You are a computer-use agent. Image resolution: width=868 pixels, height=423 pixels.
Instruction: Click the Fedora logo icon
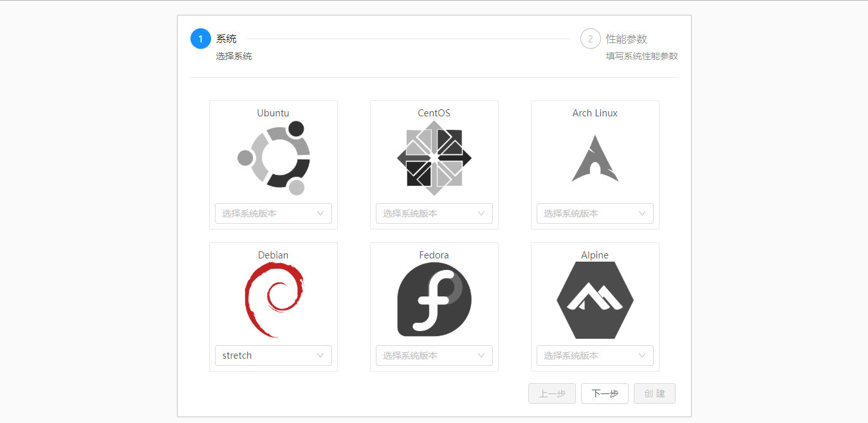[x=434, y=300]
